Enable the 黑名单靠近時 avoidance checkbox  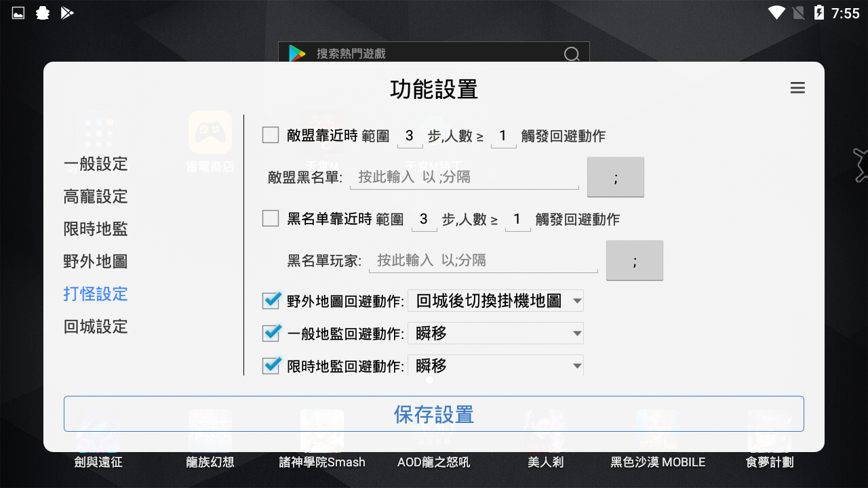pyautogui.click(x=270, y=218)
